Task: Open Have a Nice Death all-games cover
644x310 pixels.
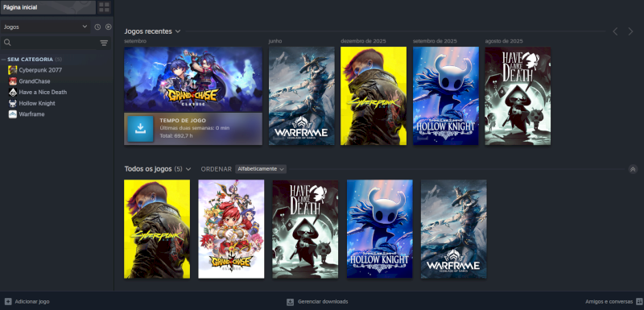Action: point(305,229)
